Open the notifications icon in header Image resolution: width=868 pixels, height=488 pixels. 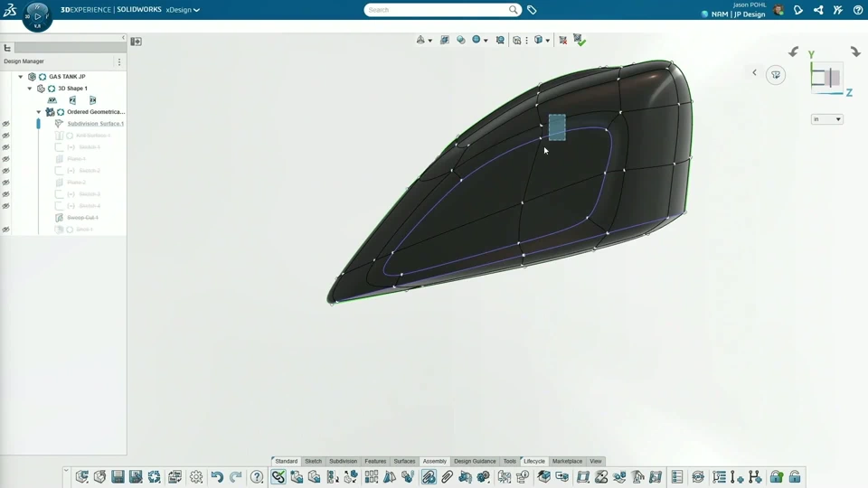point(798,10)
